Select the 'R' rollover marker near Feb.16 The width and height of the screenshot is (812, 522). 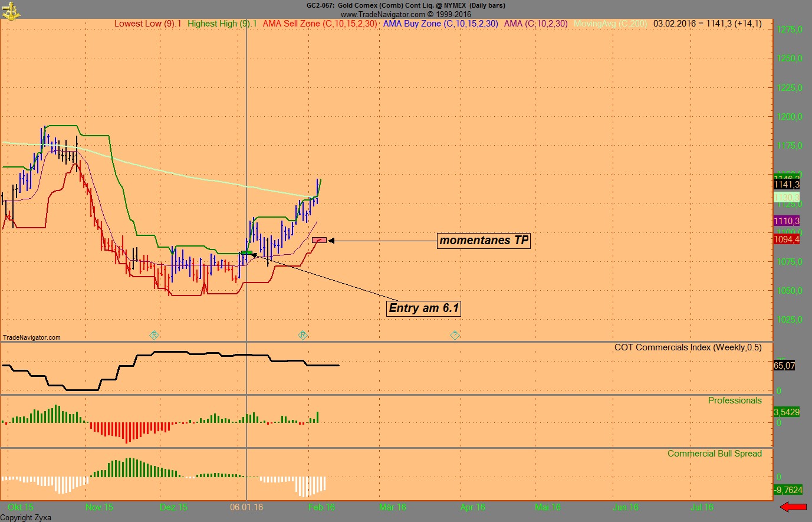click(x=303, y=334)
